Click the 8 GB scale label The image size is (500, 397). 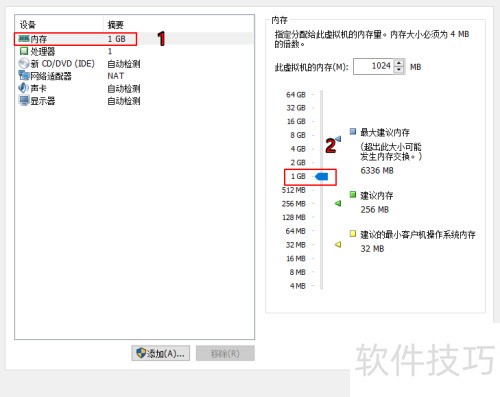click(298, 135)
